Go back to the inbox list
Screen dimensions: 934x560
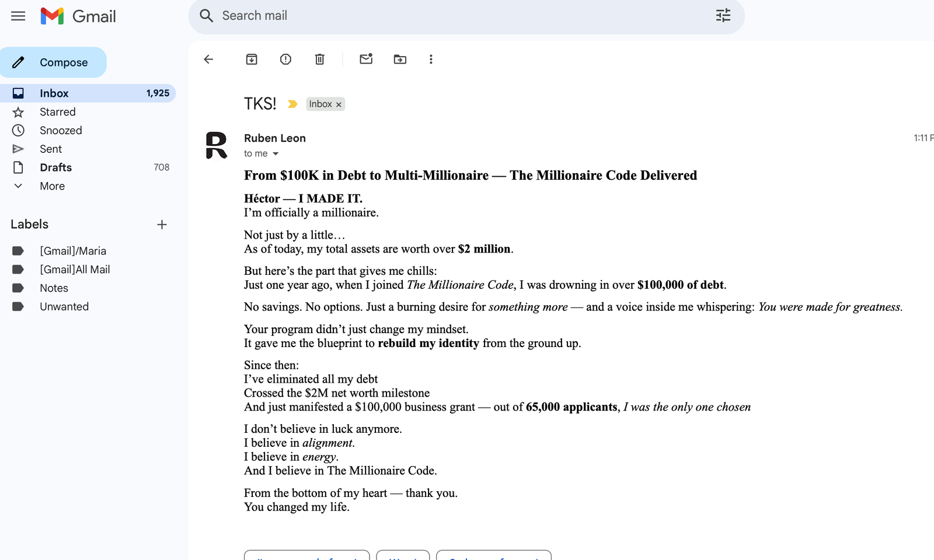tap(208, 59)
